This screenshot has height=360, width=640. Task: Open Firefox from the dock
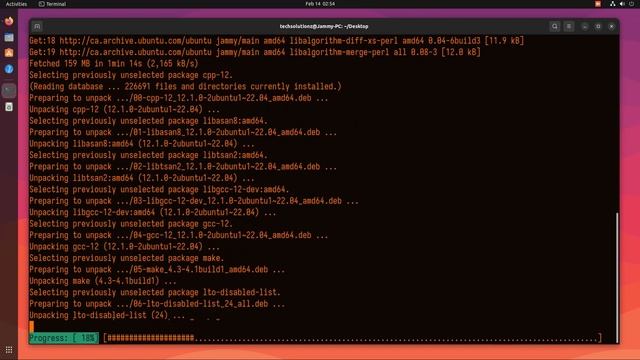point(9,21)
